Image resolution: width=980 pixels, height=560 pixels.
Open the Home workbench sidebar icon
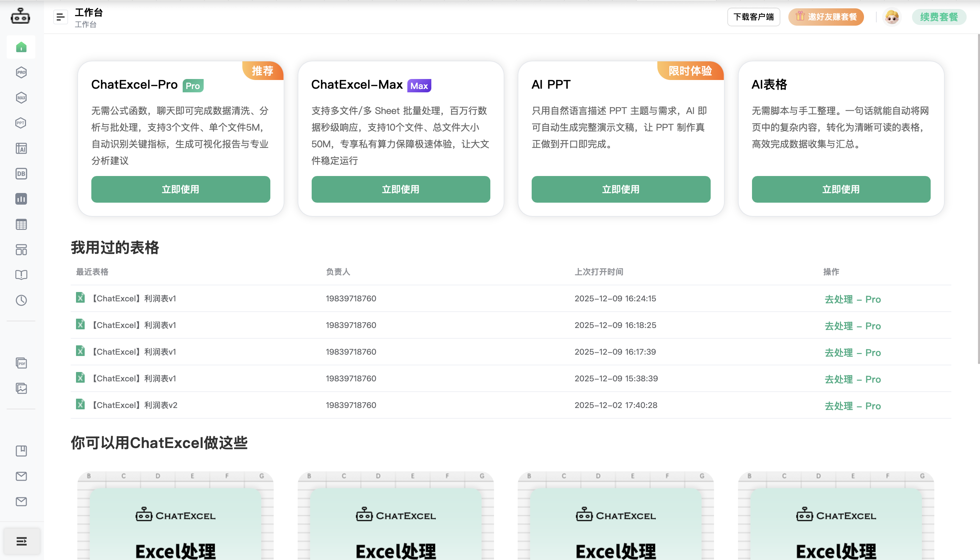[x=21, y=47]
